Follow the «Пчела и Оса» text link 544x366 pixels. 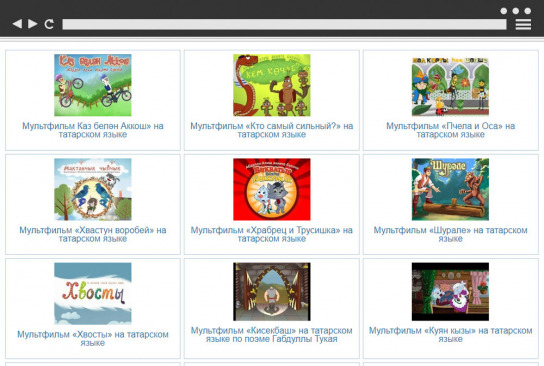pos(450,130)
